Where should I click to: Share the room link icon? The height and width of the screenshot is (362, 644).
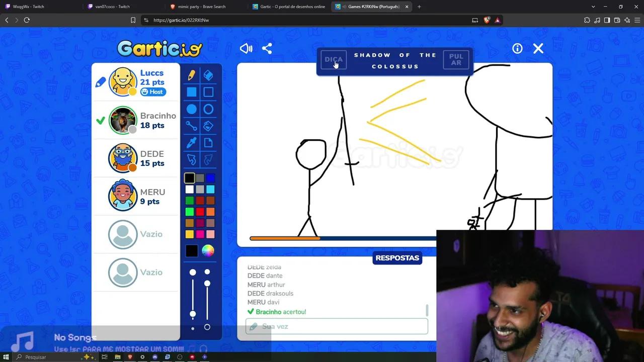tap(267, 48)
